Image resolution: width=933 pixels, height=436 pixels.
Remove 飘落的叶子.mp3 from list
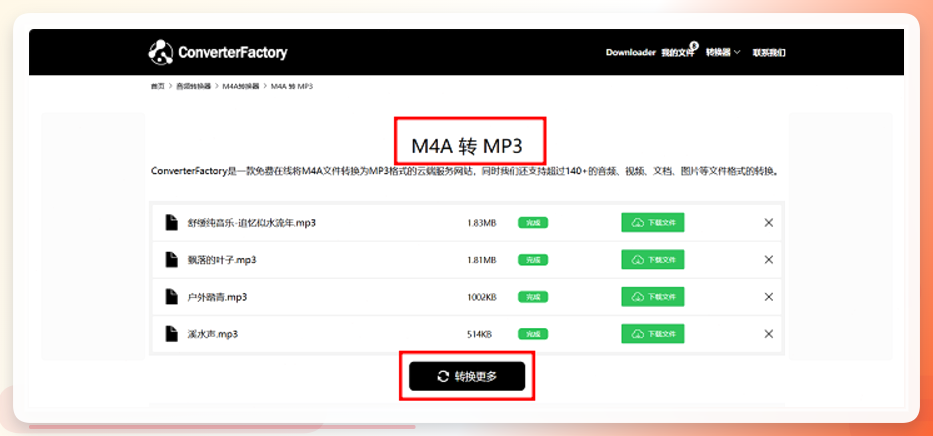(769, 259)
